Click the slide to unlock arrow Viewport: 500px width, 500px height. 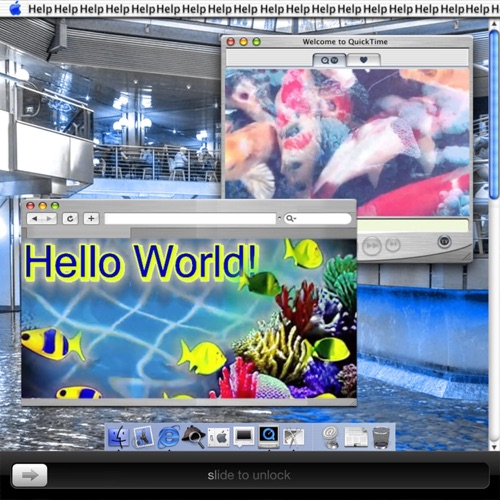(30, 475)
